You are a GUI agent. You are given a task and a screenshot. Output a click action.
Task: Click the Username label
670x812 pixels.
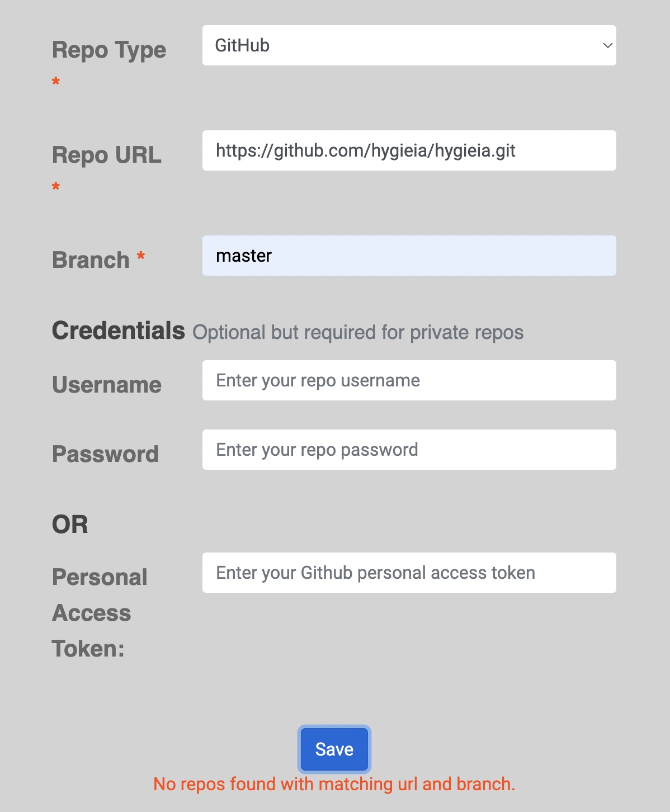coord(107,385)
